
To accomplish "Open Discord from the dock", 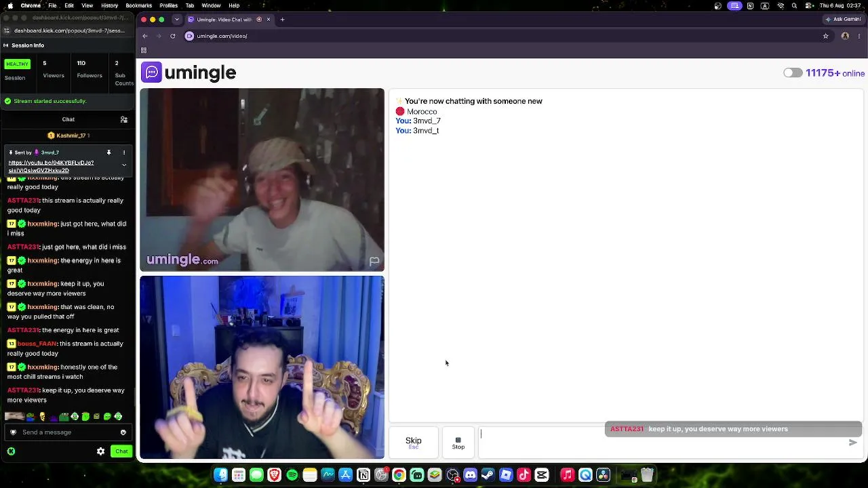I will [x=471, y=475].
